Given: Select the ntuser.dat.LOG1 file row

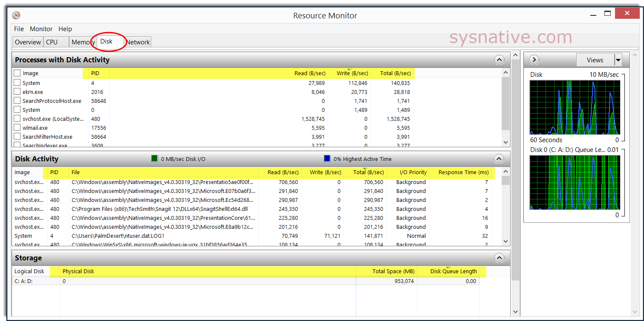Looking at the screenshot, I should (x=251, y=236).
